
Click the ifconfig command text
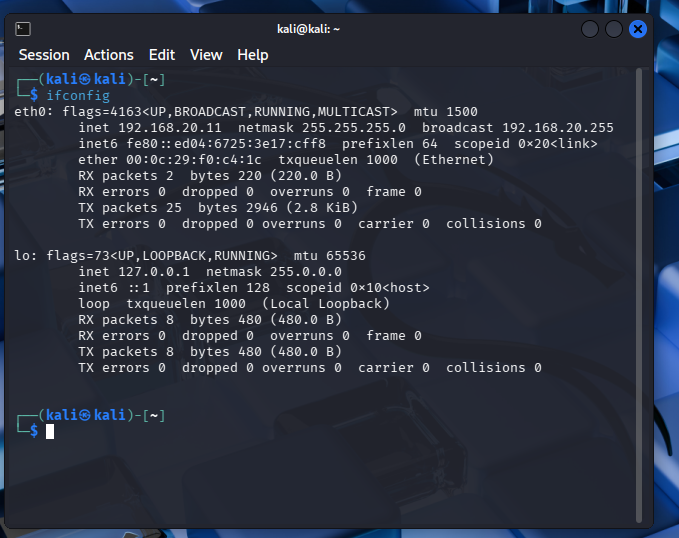[x=78, y=96]
